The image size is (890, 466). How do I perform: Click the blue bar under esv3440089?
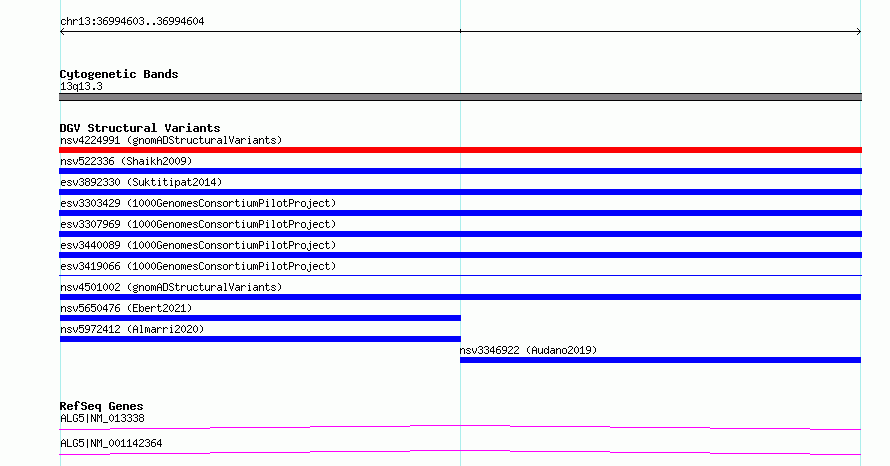pos(460,255)
